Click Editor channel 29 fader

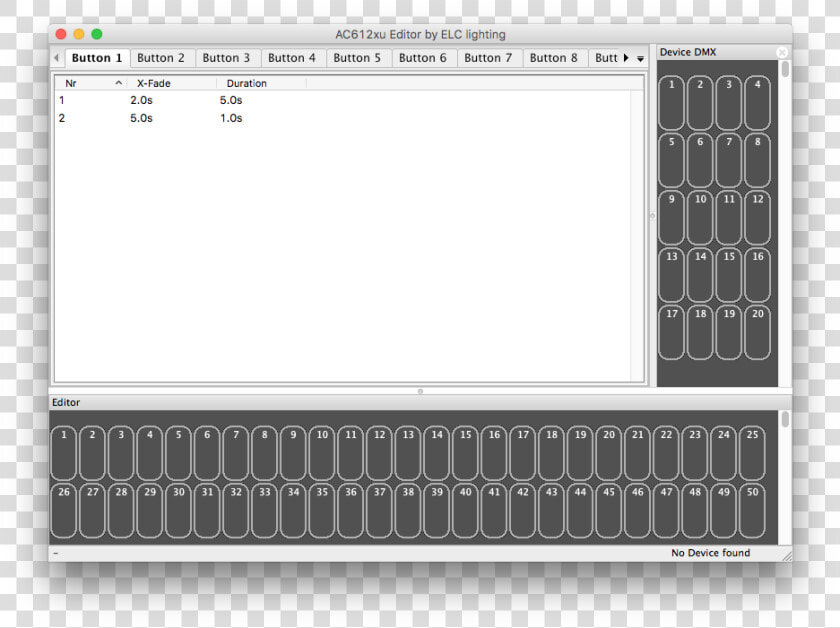point(150,511)
